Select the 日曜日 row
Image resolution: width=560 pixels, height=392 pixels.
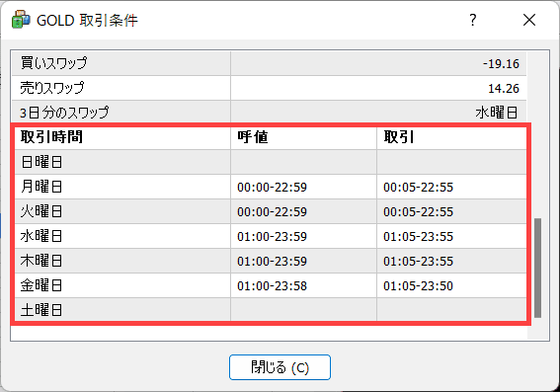point(269,162)
